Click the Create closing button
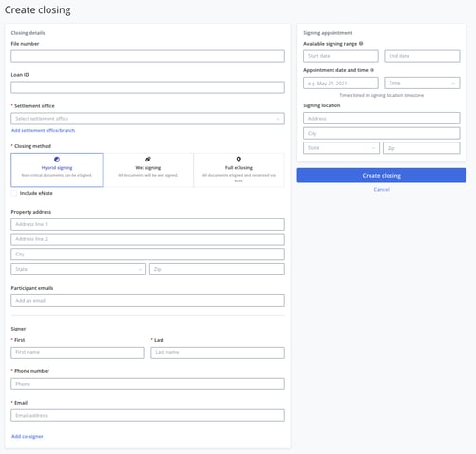 [x=382, y=176]
